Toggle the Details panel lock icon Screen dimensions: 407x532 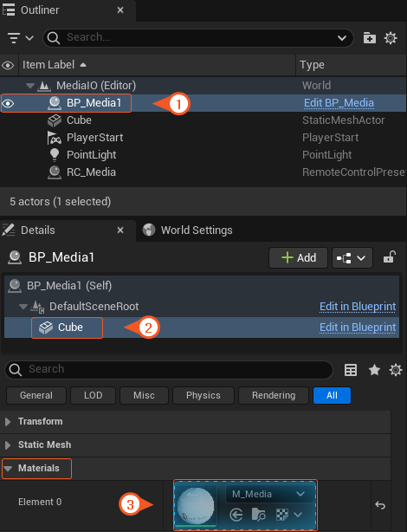point(390,258)
